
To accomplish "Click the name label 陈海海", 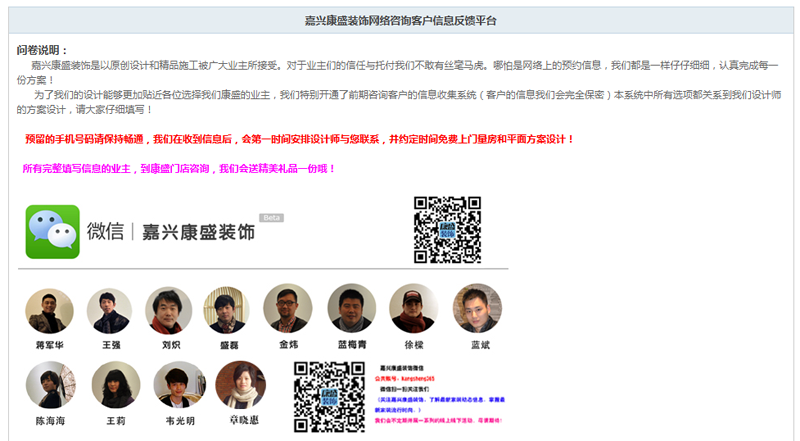I will tap(50, 421).
